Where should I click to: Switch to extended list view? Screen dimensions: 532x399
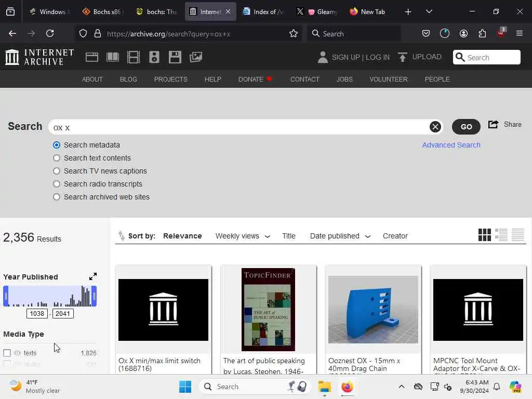click(501, 235)
